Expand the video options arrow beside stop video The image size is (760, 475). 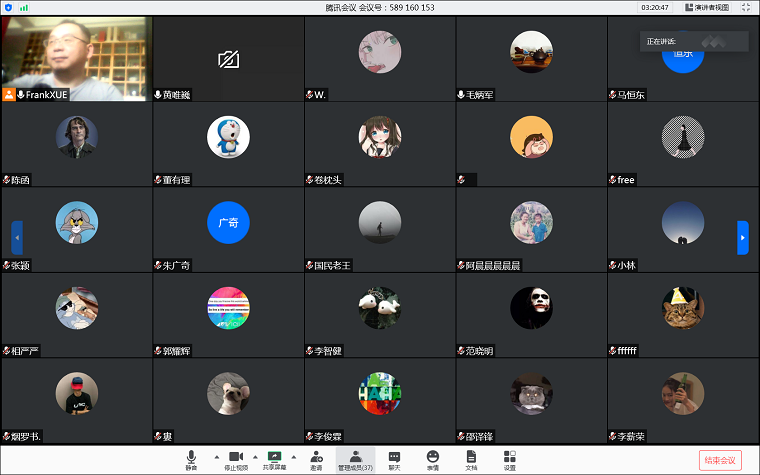point(255,456)
